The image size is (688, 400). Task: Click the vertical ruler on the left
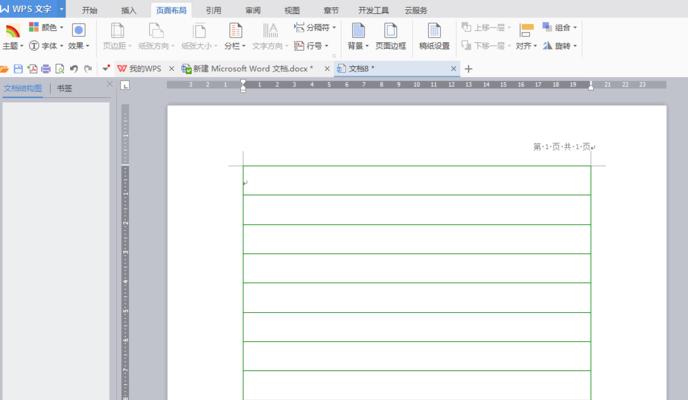125,252
